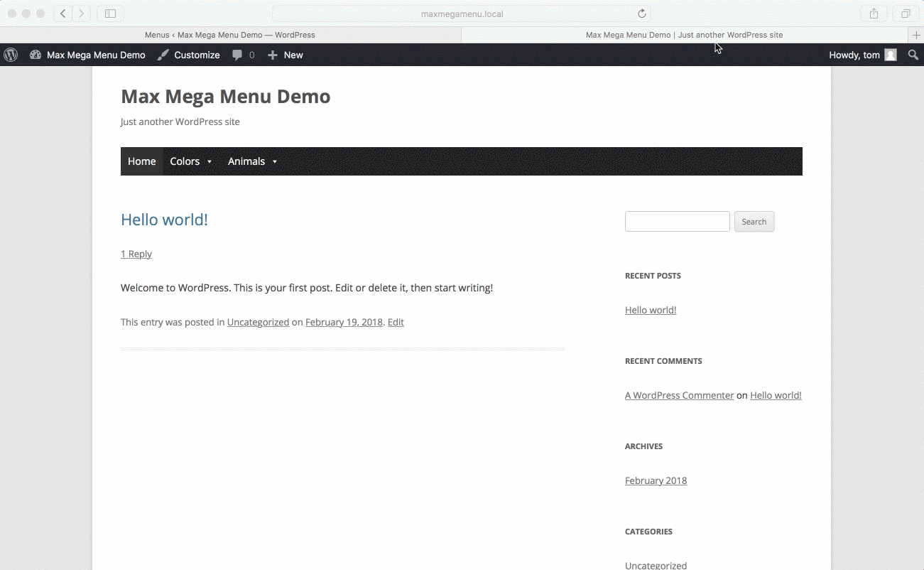Show all tabs overview icon

click(906, 14)
